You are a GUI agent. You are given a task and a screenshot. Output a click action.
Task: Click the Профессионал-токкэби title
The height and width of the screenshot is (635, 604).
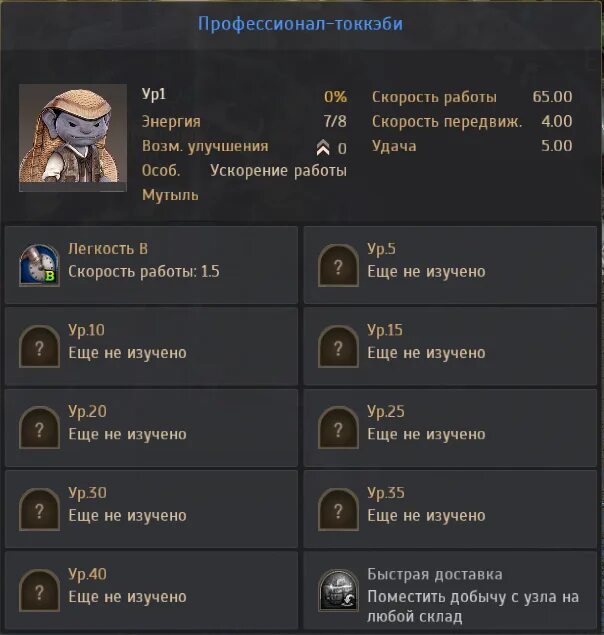(x=301, y=24)
